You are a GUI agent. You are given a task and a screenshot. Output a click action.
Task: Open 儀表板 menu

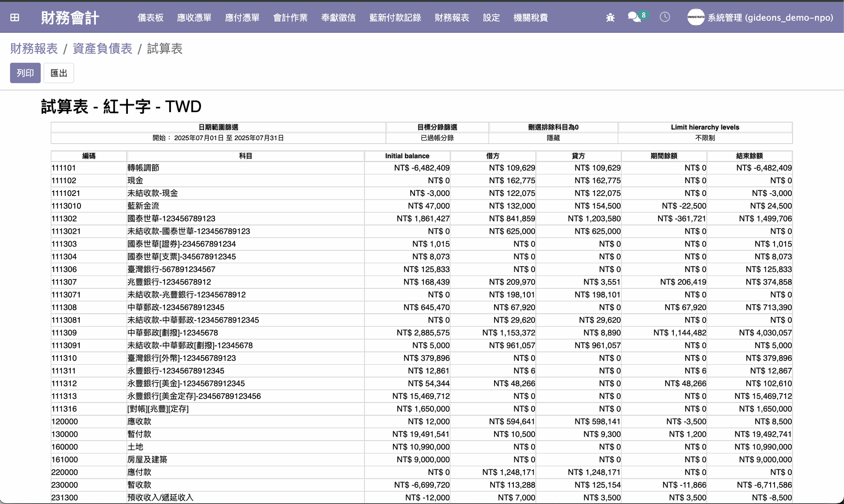coord(150,18)
